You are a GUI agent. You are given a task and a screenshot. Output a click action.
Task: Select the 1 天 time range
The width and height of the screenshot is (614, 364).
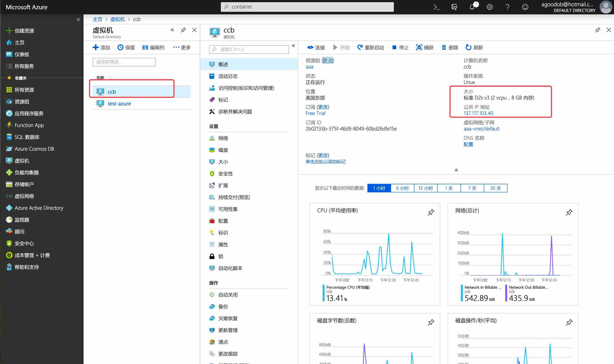tap(449, 188)
